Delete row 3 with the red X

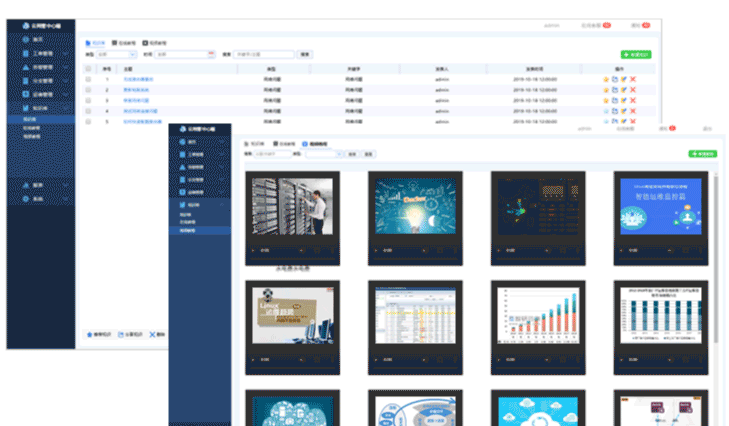[633, 100]
